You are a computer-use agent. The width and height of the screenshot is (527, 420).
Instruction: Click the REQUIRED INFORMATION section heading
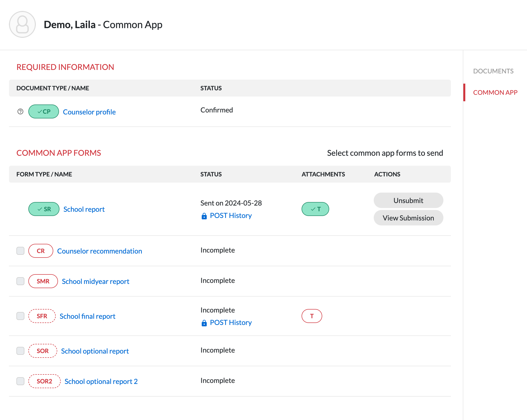click(65, 67)
